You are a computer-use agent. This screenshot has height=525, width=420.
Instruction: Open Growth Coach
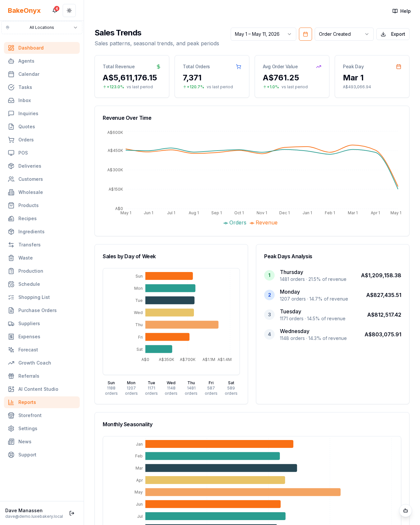click(42, 363)
